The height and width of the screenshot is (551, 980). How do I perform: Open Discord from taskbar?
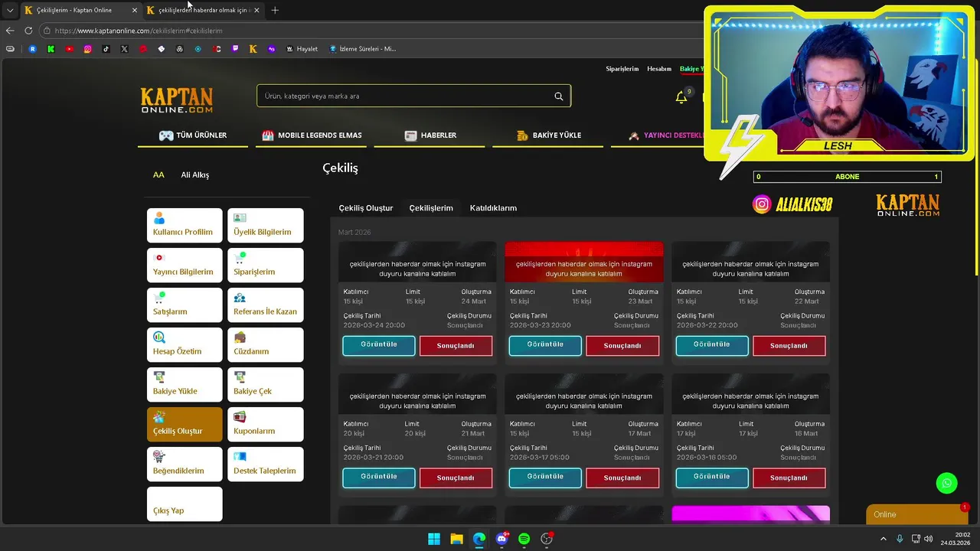point(501,539)
